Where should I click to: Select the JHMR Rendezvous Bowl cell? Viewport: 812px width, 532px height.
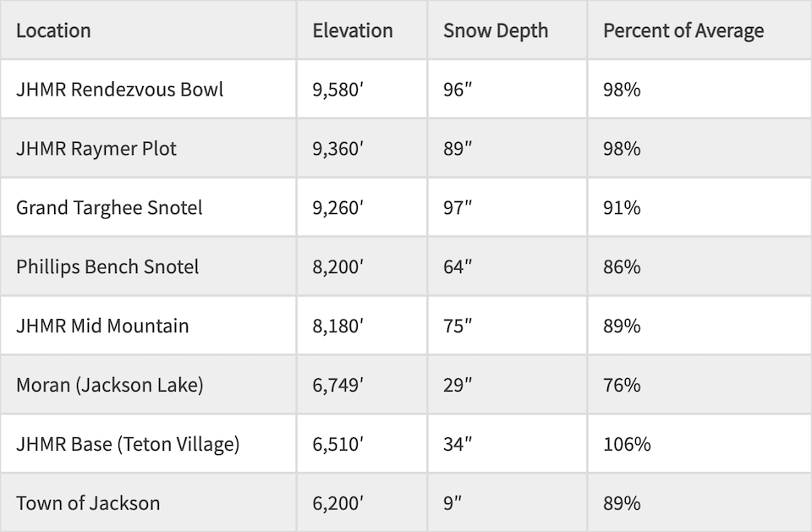click(x=120, y=90)
